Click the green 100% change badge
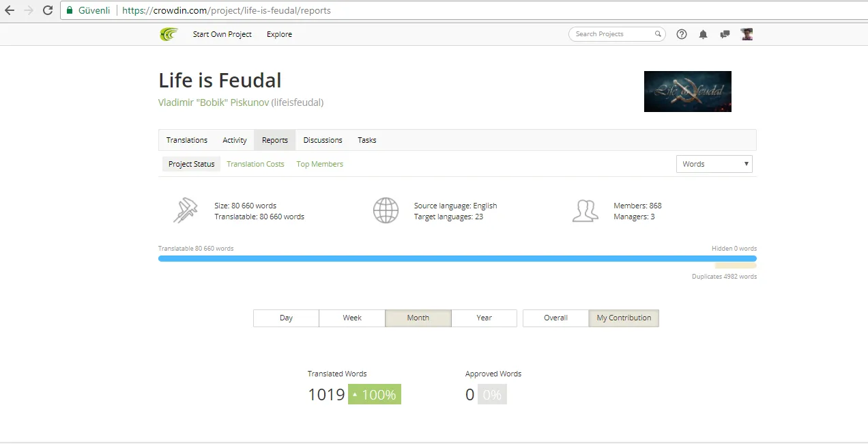 (x=375, y=395)
